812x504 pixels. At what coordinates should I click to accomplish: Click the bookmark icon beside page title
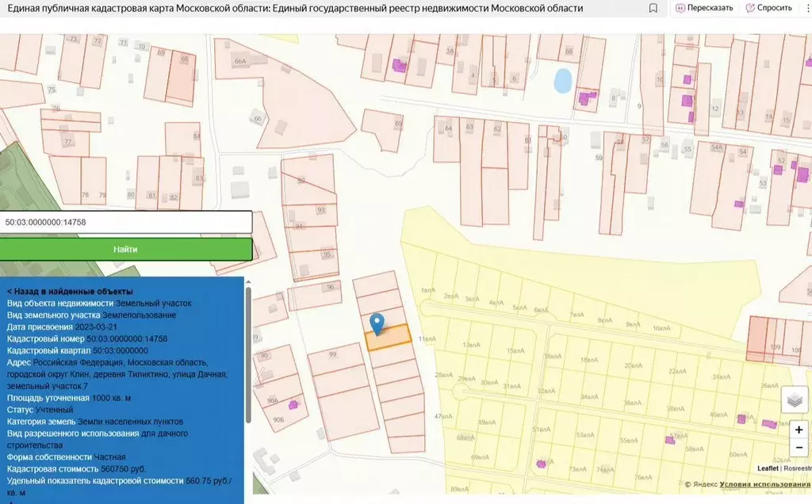coord(653,8)
